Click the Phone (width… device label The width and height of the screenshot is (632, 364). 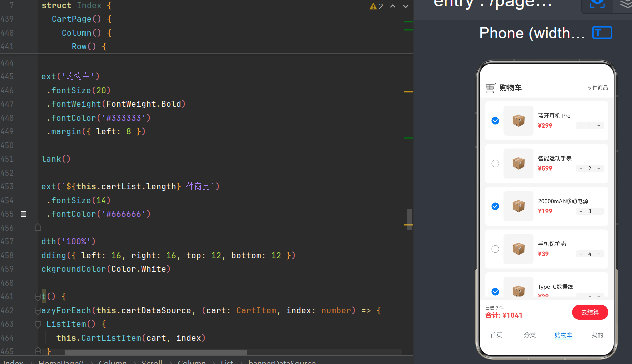tap(532, 33)
